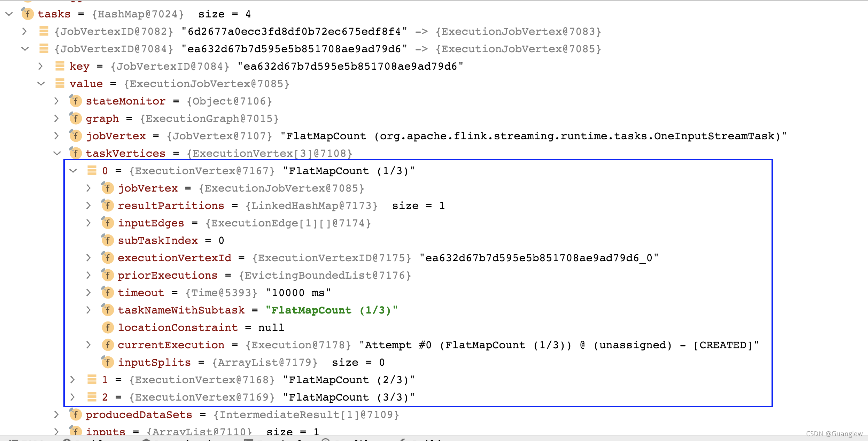The width and height of the screenshot is (868, 441).
Task: Expand the currentExecution field
Action: coord(88,345)
